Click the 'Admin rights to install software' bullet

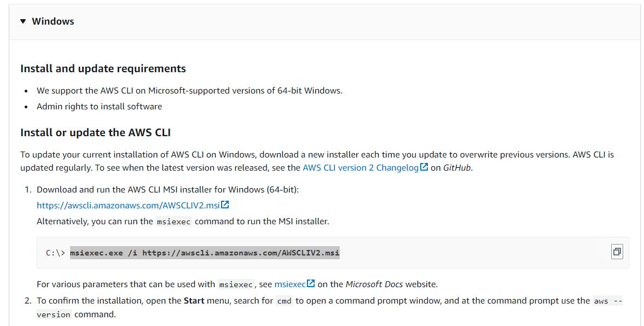(99, 106)
